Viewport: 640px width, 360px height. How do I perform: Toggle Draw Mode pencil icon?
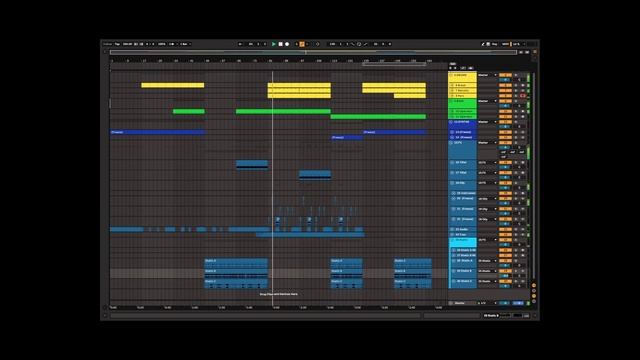482,44
